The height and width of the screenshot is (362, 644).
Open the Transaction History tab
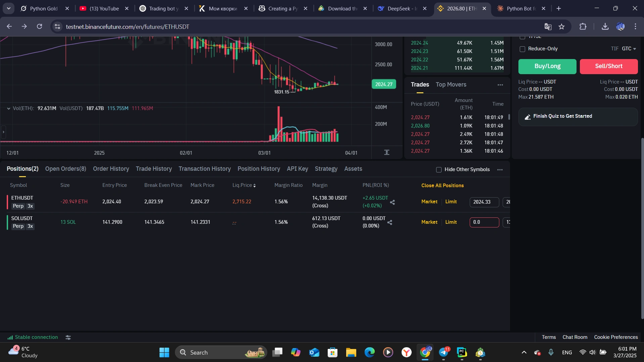[x=205, y=169]
